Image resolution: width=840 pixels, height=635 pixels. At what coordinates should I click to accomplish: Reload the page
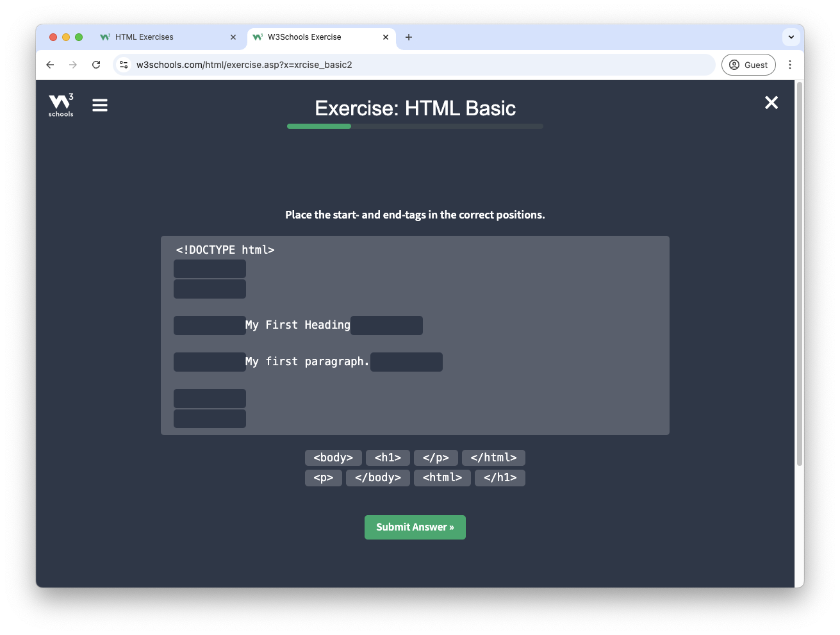point(96,65)
